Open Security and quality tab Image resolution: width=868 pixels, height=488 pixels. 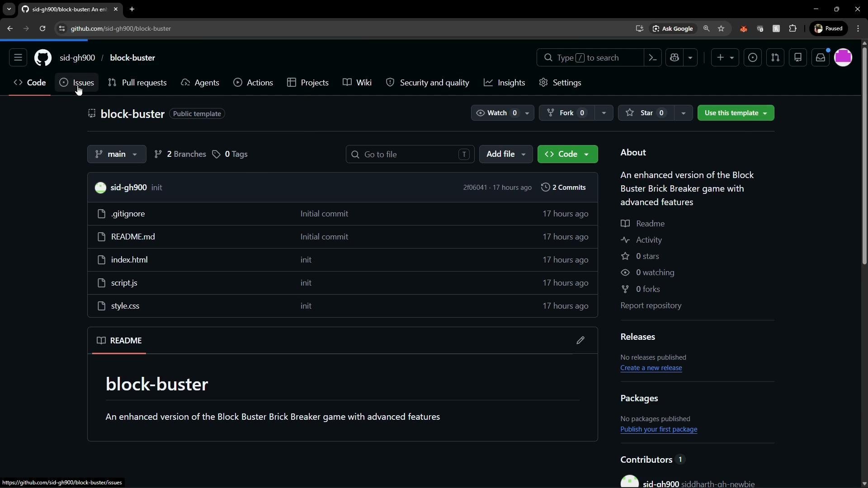pos(428,83)
